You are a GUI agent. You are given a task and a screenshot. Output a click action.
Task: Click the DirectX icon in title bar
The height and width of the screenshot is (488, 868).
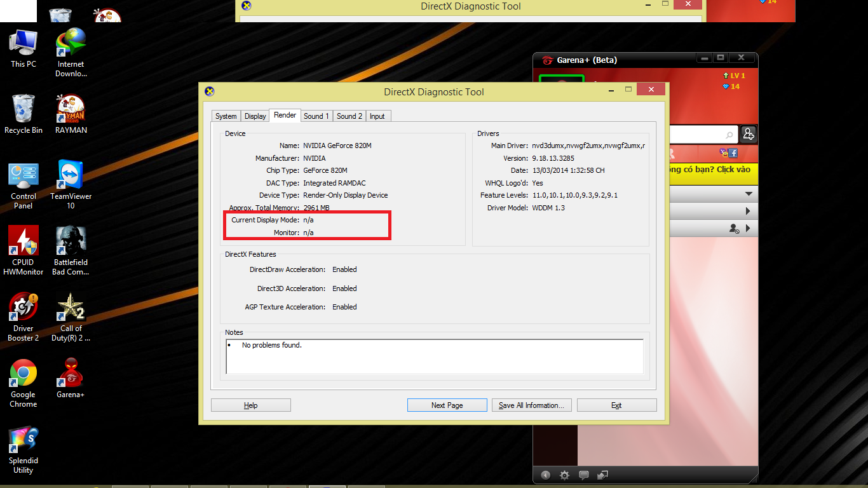(210, 91)
